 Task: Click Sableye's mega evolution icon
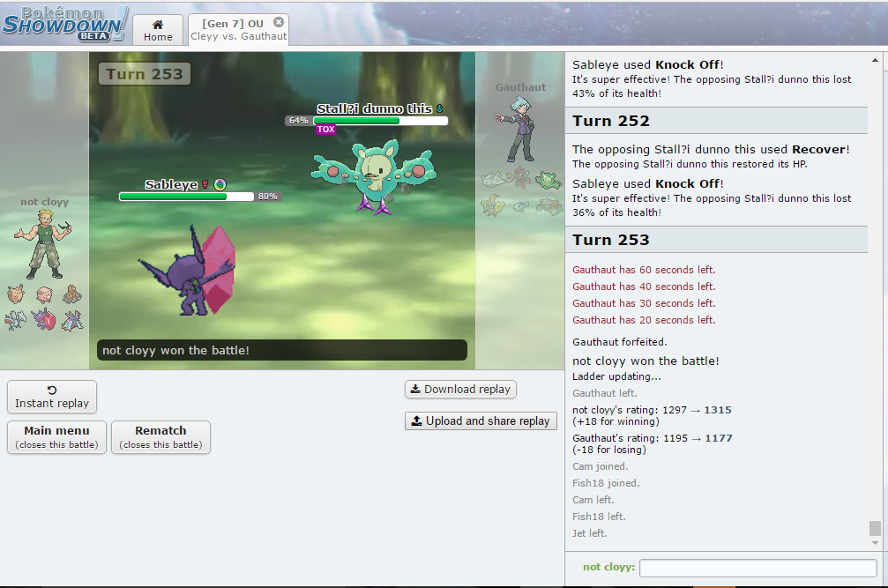tap(220, 184)
